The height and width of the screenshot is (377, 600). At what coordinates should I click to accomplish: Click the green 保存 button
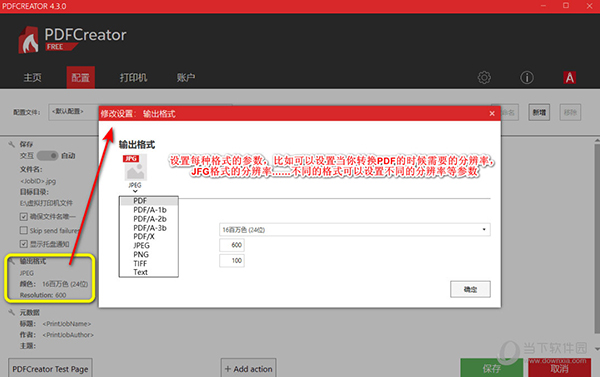[492, 368]
